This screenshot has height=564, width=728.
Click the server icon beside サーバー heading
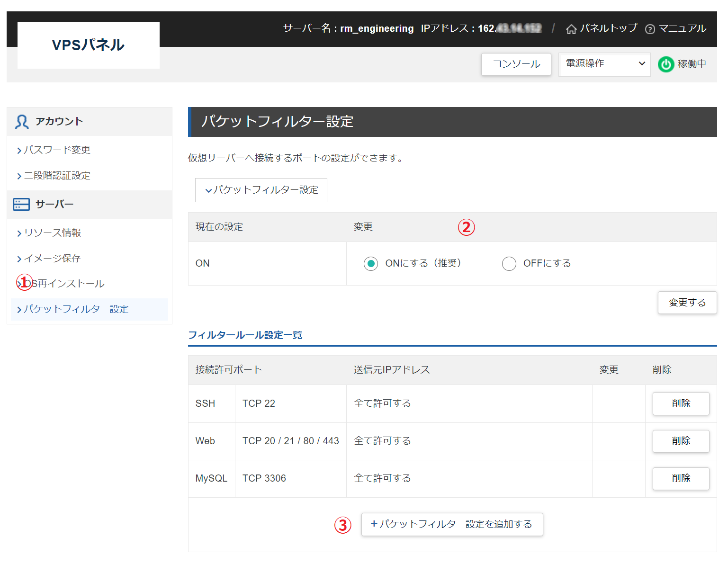pyautogui.click(x=21, y=204)
